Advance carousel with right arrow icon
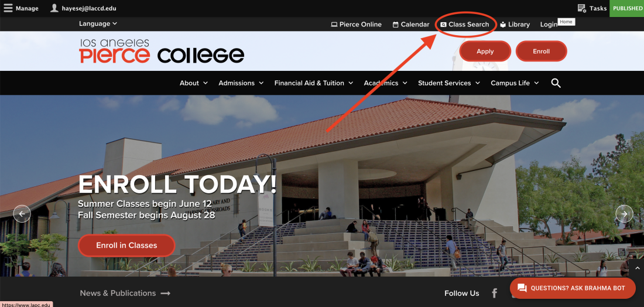Viewport: 644px width, 307px height. tap(624, 214)
